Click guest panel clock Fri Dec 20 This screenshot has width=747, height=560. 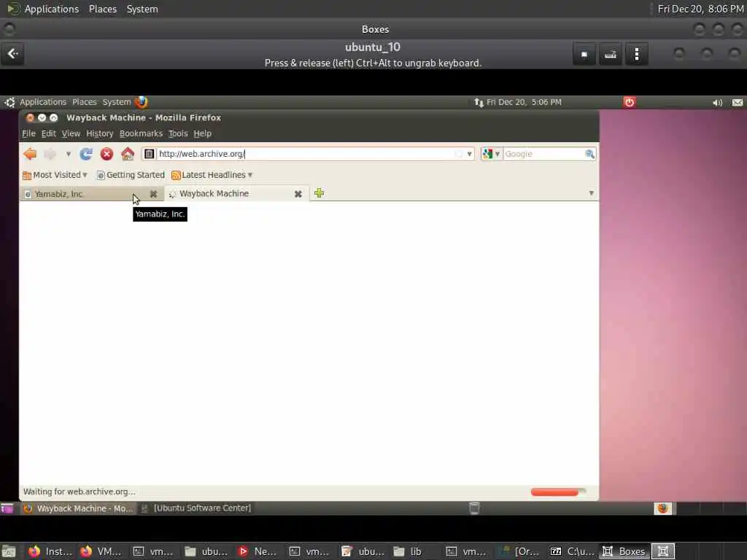coord(524,102)
